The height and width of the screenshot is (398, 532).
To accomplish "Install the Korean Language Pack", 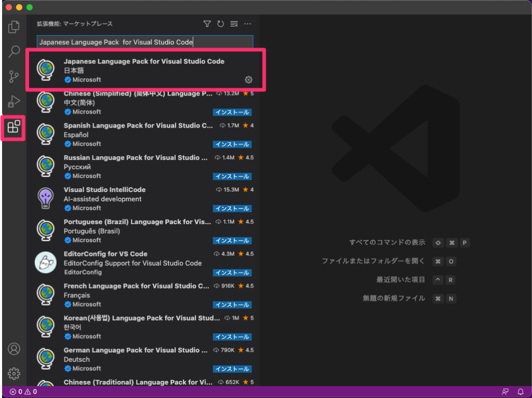I will pos(232,337).
